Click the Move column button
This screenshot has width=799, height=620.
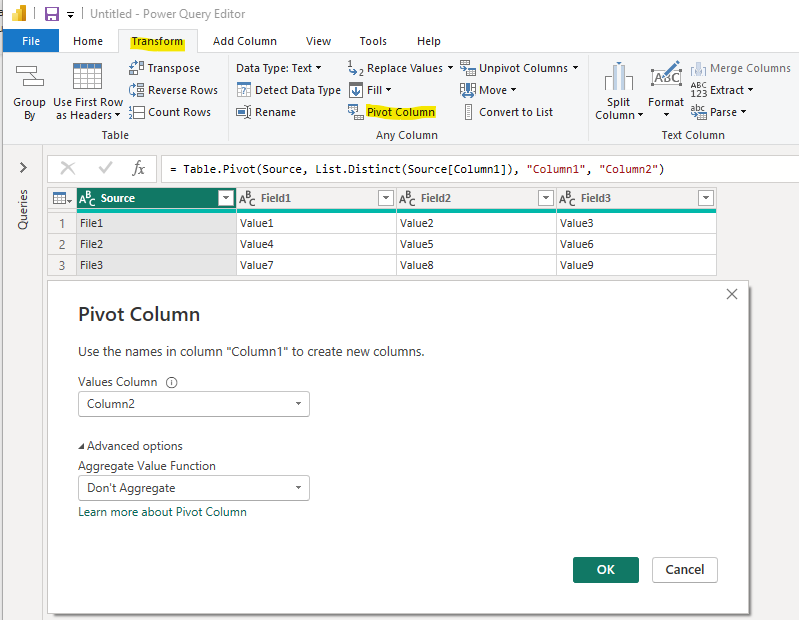(488, 90)
